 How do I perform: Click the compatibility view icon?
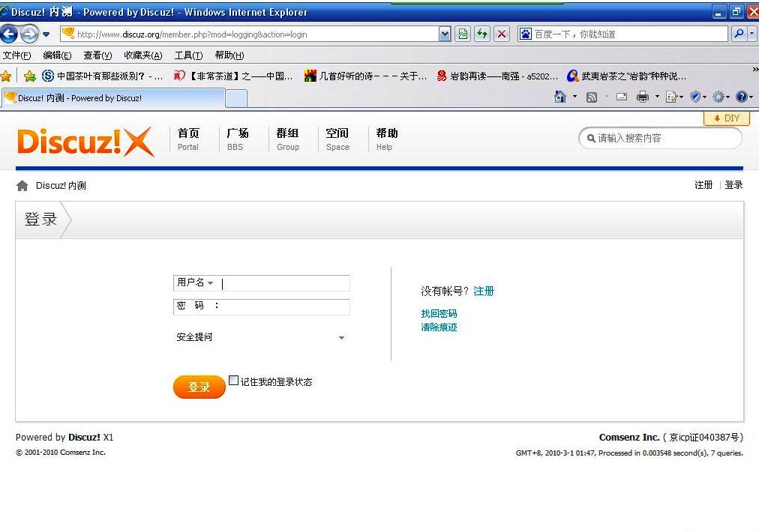463,34
